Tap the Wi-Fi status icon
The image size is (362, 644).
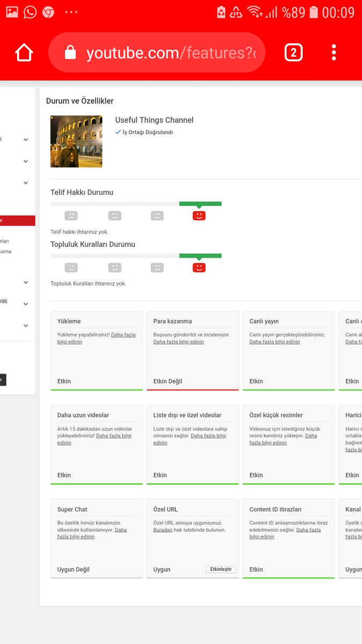[255, 12]
